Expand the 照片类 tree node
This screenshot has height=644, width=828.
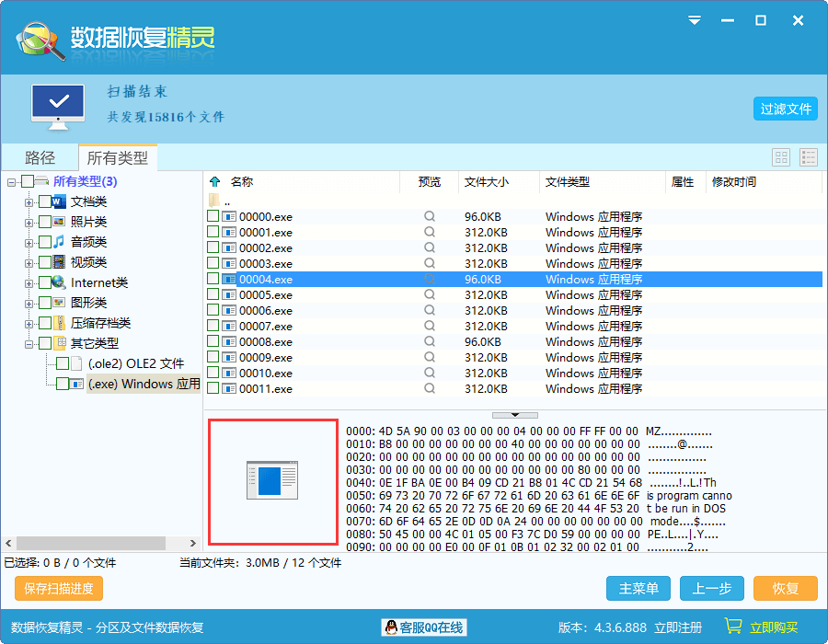tap(29, 223)
